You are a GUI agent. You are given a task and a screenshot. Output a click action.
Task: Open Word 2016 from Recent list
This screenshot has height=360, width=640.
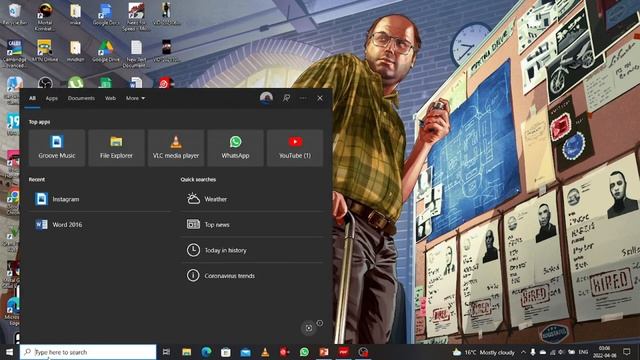[100, 224]
